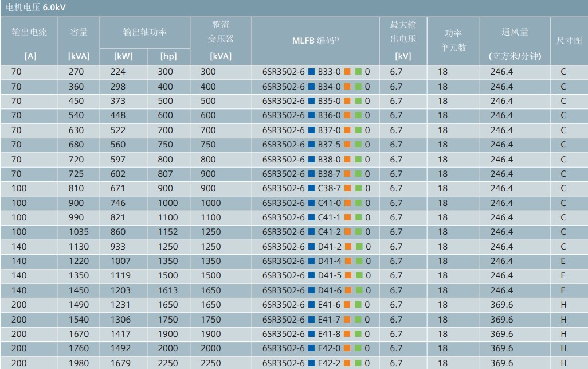This screenshot has height=369, width=588.
Task: Select the 输出轴功率 header cell
Action: click(144, 32)
